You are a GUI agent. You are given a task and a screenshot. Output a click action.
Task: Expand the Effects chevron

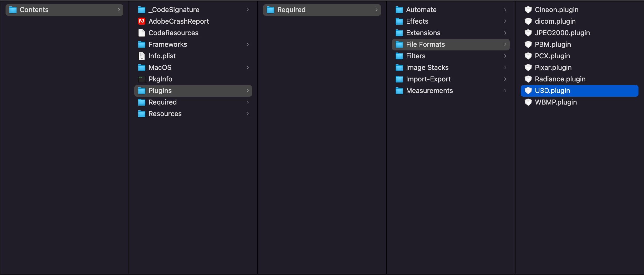[505, 21]
